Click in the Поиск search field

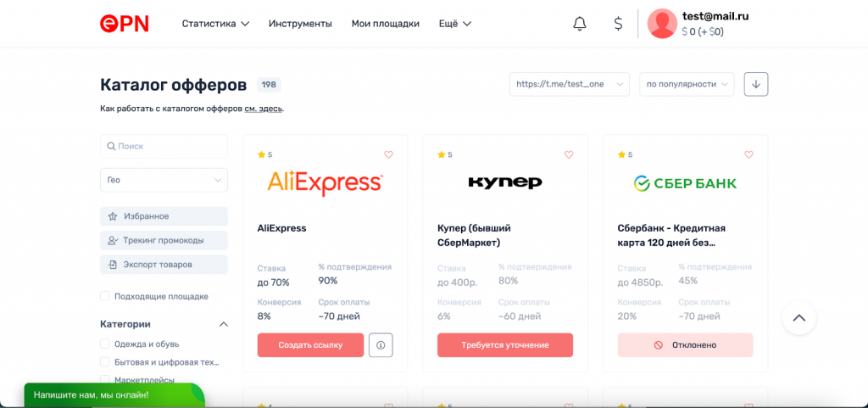164,146
